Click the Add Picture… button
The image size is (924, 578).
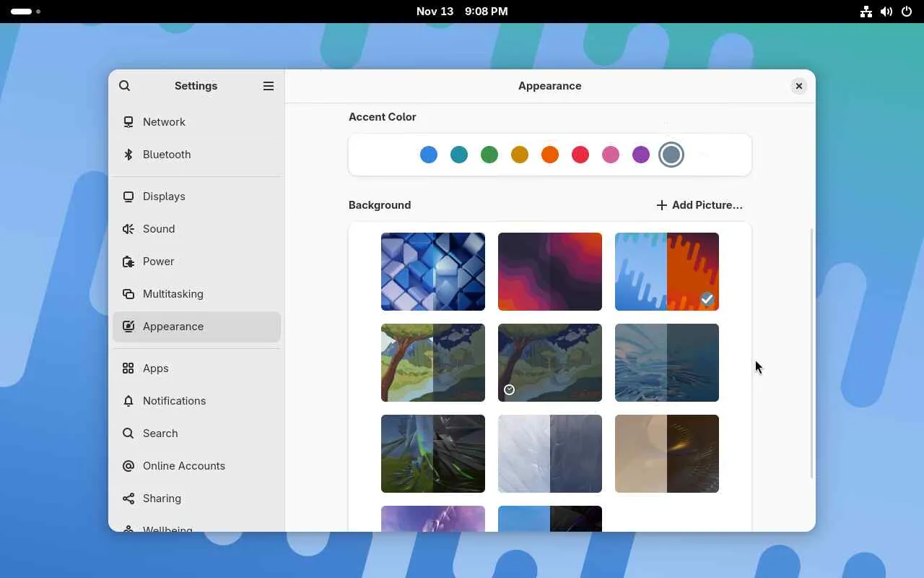click(699, 205)
